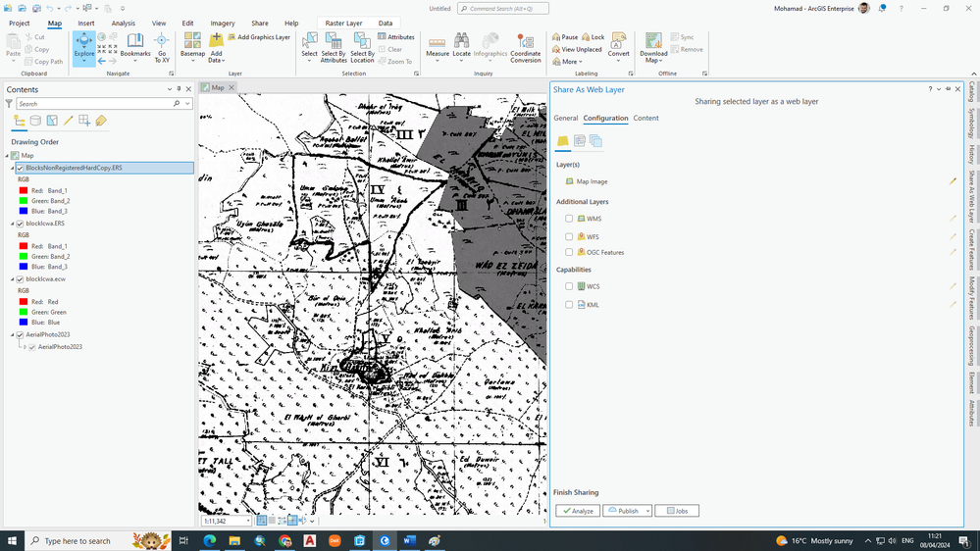Edit Map Image layer properties pencil
This screenshot has width=980, height=551.
(952, 181)
